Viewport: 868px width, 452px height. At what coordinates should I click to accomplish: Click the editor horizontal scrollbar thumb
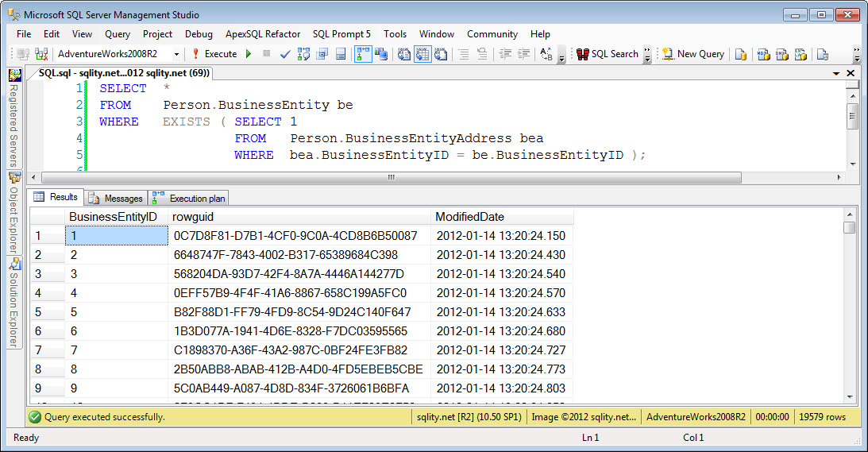(392, 177)
